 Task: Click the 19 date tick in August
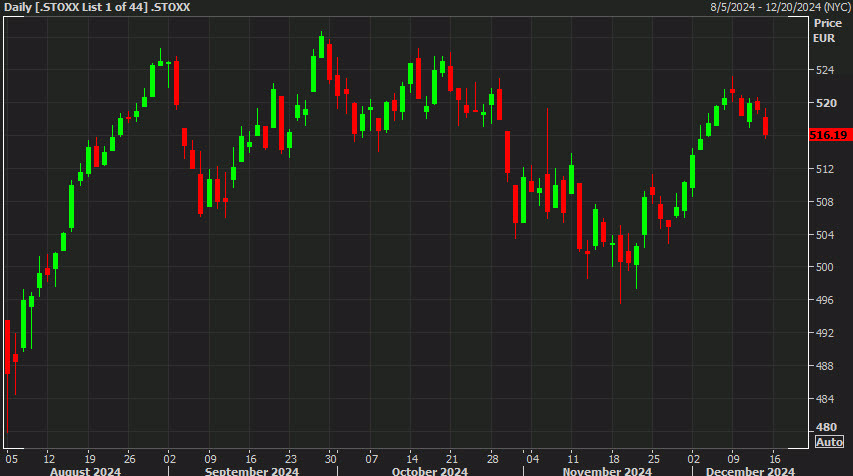[x=89, y=459]
